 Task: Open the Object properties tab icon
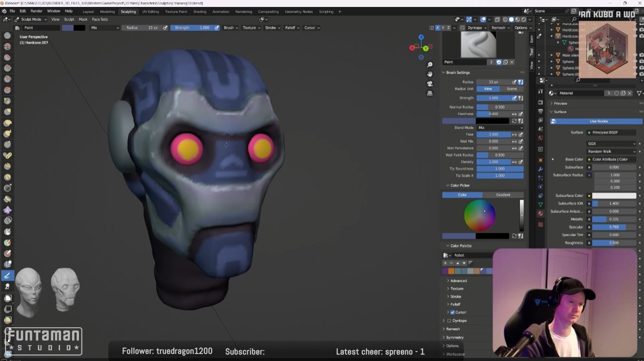click(x=540, y=160)
